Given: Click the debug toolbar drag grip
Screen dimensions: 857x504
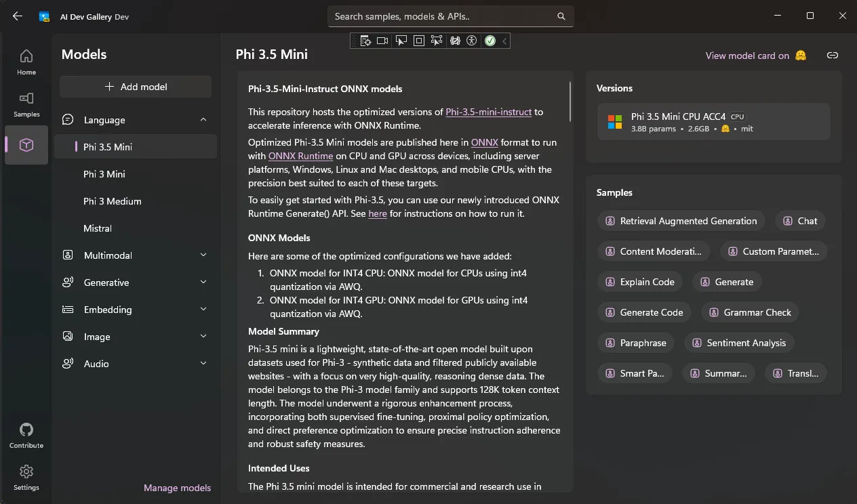Looking at the screenshot, I should point(354,41).
